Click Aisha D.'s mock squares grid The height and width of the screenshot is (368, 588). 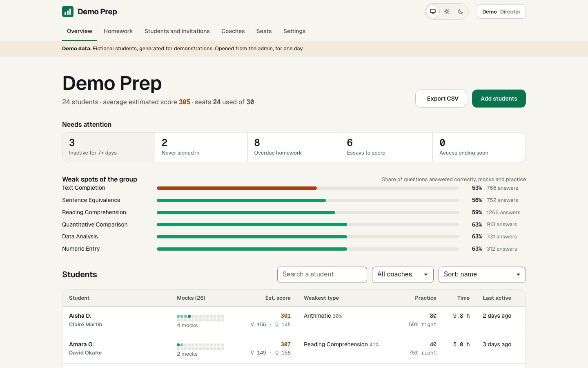point(200,318)
